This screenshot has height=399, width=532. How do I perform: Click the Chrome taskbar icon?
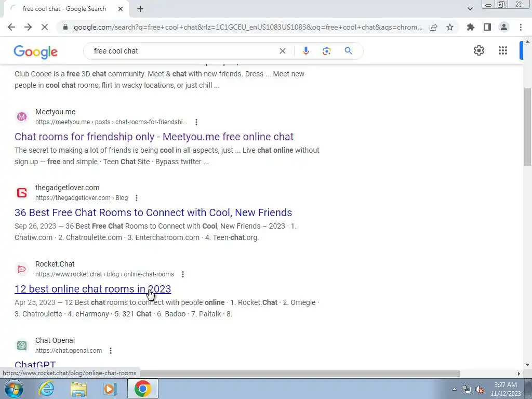click(142, 389)
